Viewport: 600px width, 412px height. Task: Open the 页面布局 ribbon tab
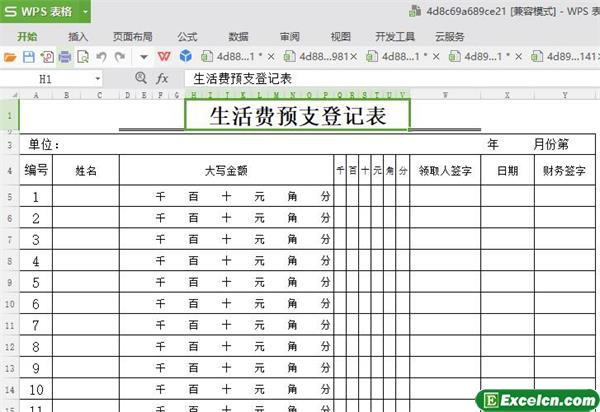tap(132, 37)
